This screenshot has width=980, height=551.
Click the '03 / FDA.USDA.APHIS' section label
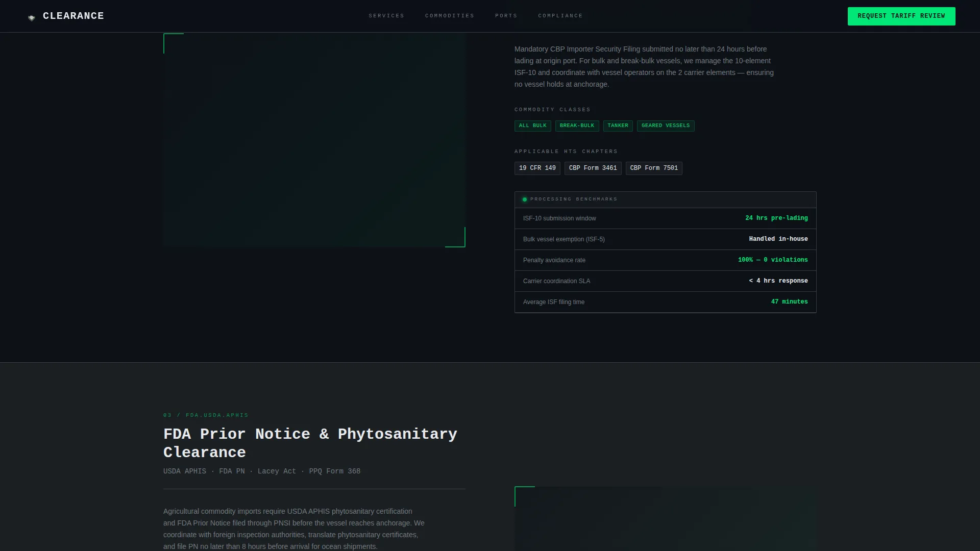[x=206, y=415]
